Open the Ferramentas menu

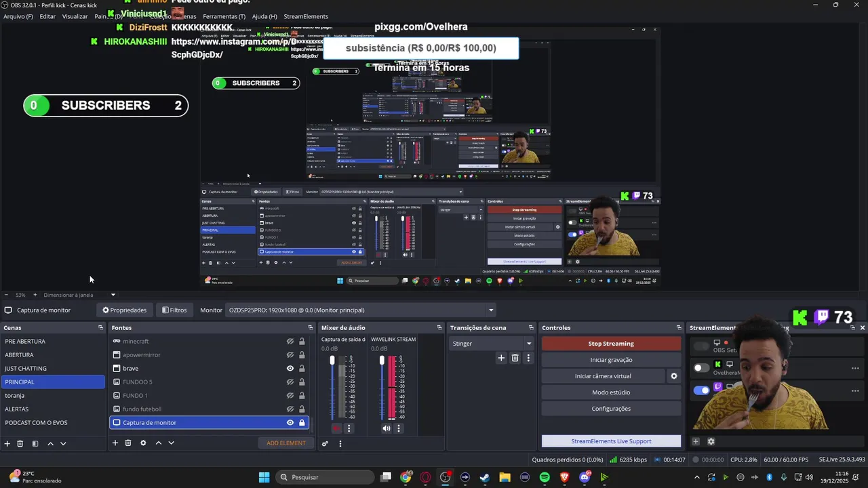224,16
